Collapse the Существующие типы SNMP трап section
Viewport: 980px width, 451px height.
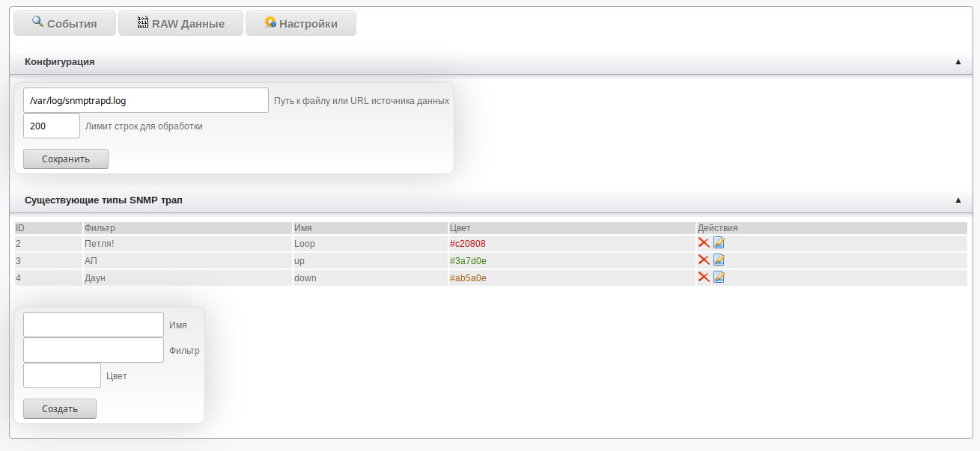pyautogui.click(x=958, y=200)
